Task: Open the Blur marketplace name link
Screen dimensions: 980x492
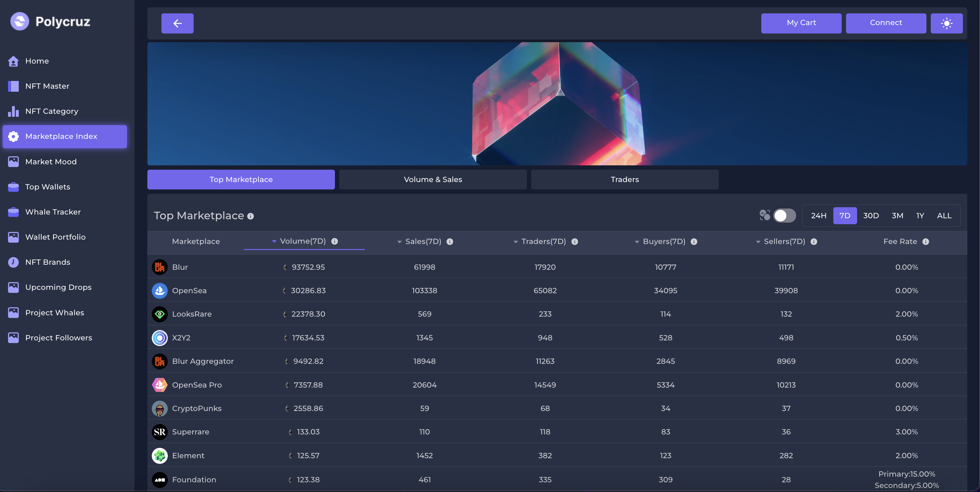Action: pos(180,267)
